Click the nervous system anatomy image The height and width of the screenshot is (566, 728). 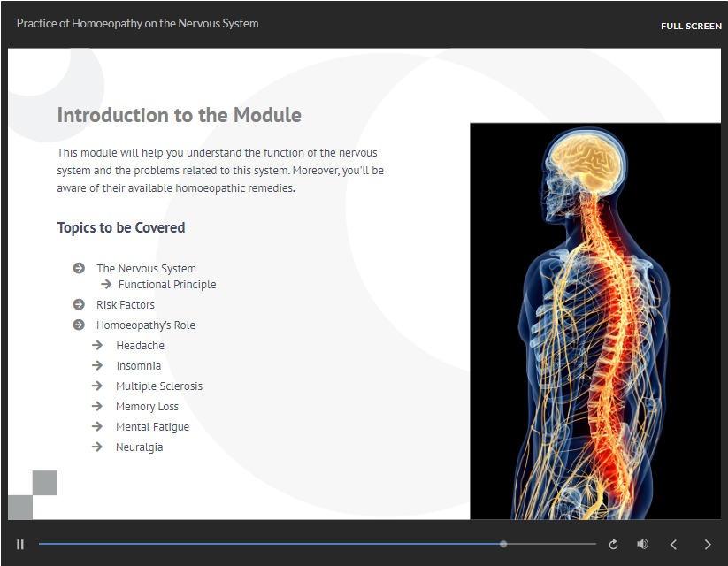click(594, 320)
